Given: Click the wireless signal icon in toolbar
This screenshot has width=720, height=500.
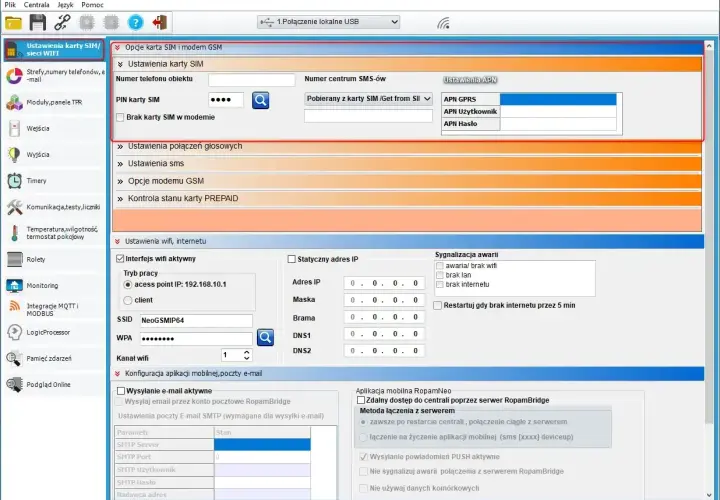Looking at the screenshot, I should click(443, 22).
